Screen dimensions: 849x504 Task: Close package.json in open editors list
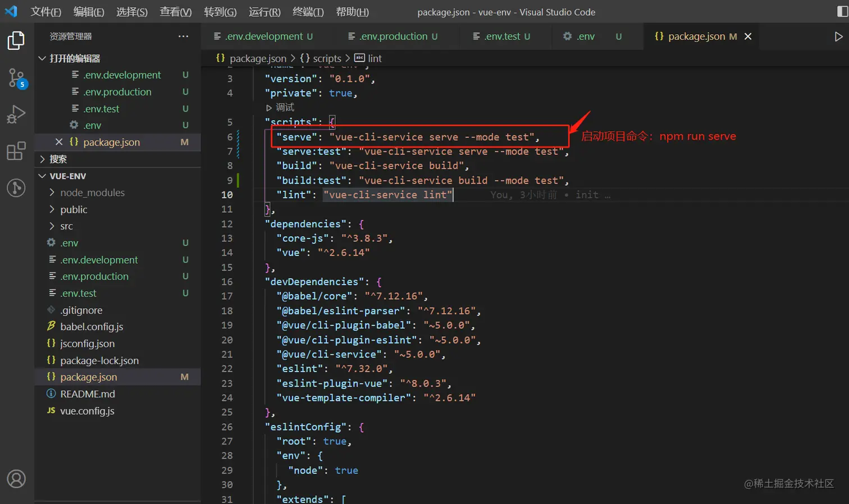click(x=59, y=142)
